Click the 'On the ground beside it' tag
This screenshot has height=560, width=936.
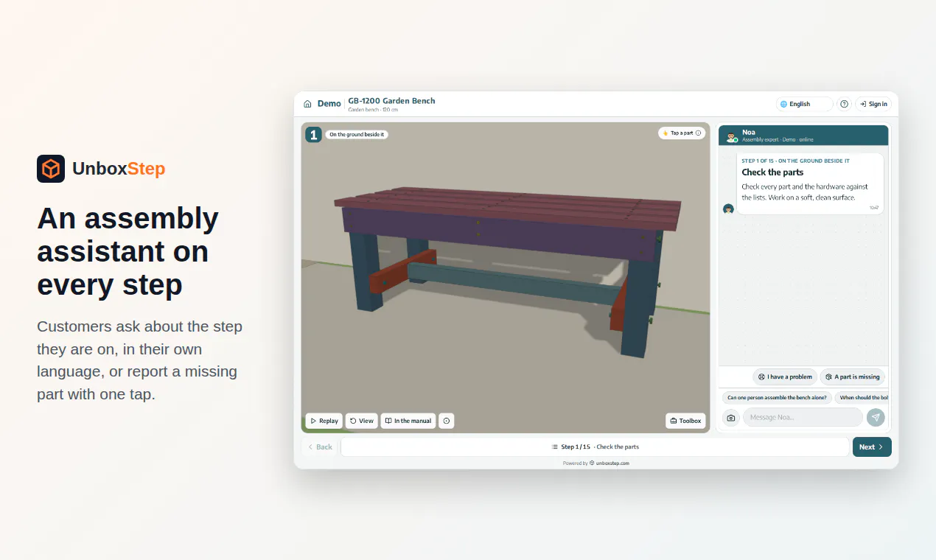[357, 135]
